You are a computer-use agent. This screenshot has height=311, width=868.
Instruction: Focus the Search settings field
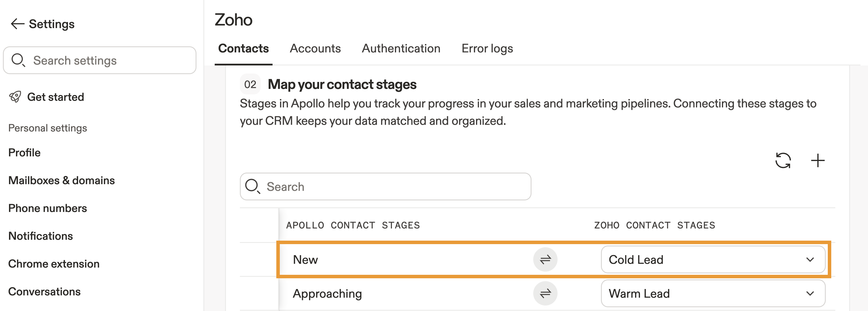(108, 61)
